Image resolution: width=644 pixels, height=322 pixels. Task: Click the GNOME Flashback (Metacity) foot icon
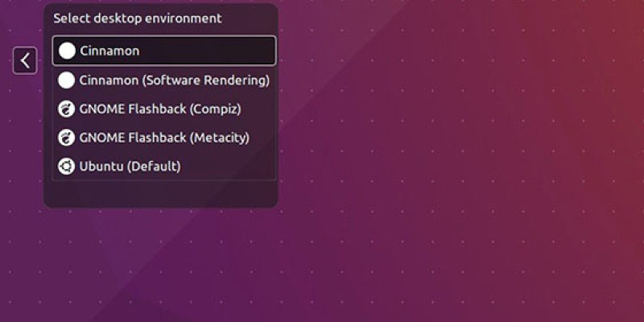coord(67,138)
